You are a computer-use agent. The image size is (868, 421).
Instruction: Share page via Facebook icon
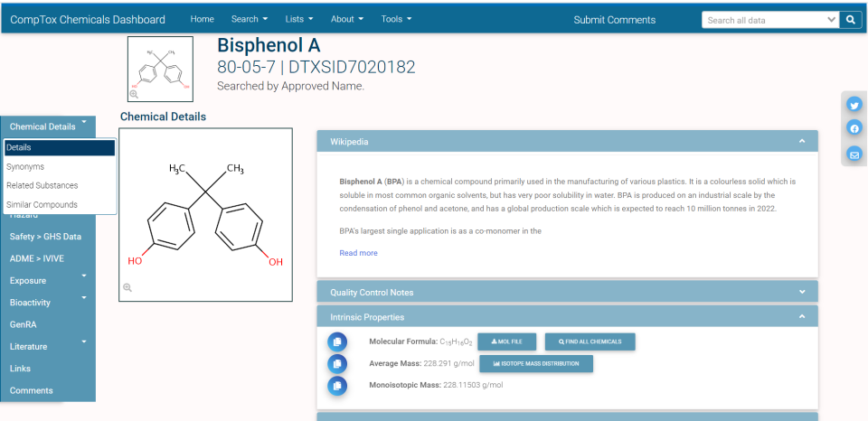click(854, 129)
